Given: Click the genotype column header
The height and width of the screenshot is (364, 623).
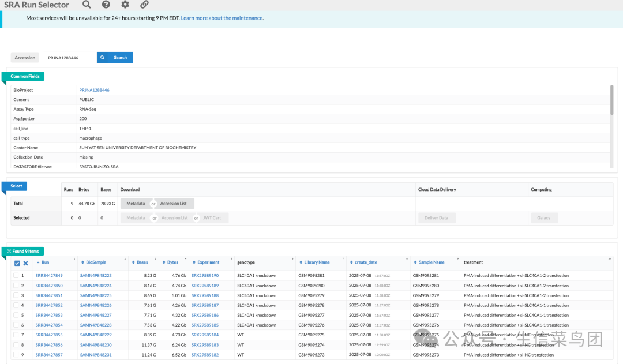Looking at the screenshot, I should point(246,262).
